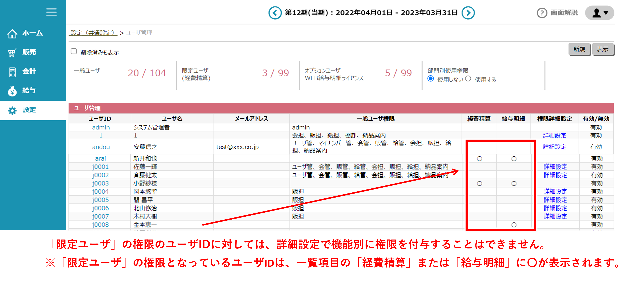Click 詳細設定 for j0005
This screenshot has width=644, height=287.
pos(555,200)
